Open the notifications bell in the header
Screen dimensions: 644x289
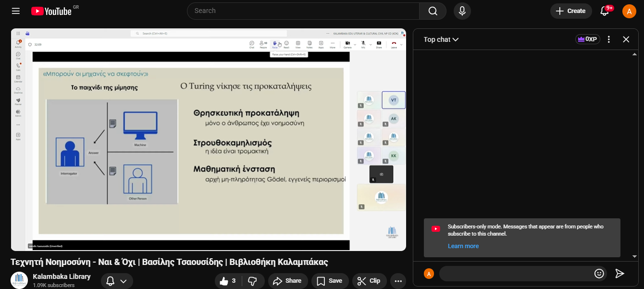click(605, 11)
